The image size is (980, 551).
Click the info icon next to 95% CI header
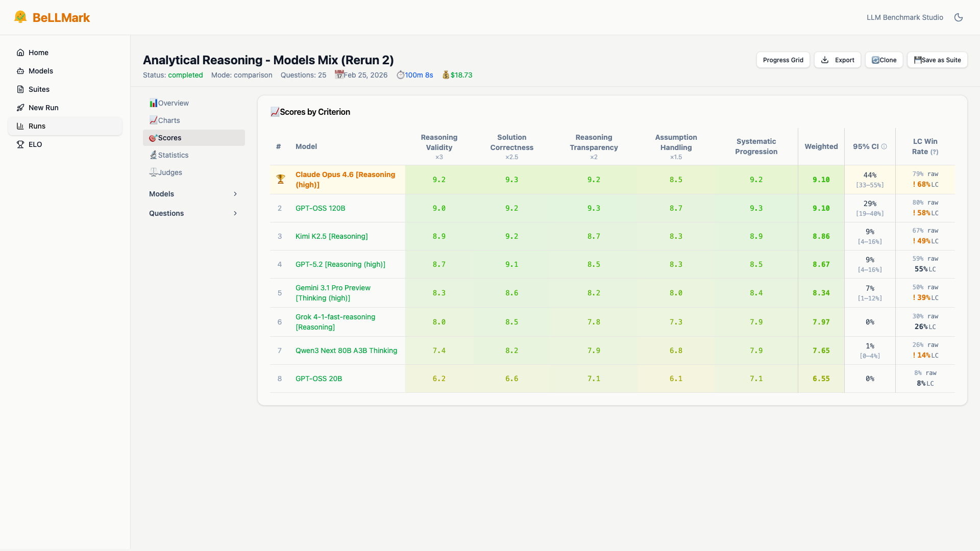884,146
